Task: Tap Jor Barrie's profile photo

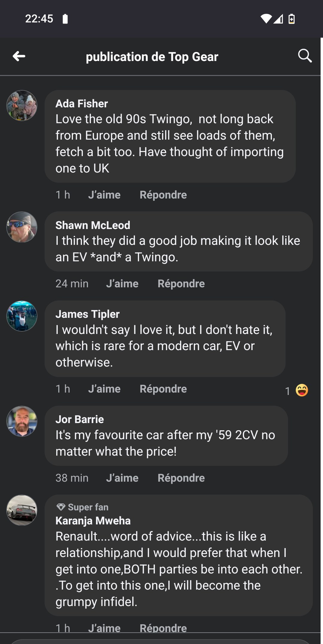Action: coord(22,421)
